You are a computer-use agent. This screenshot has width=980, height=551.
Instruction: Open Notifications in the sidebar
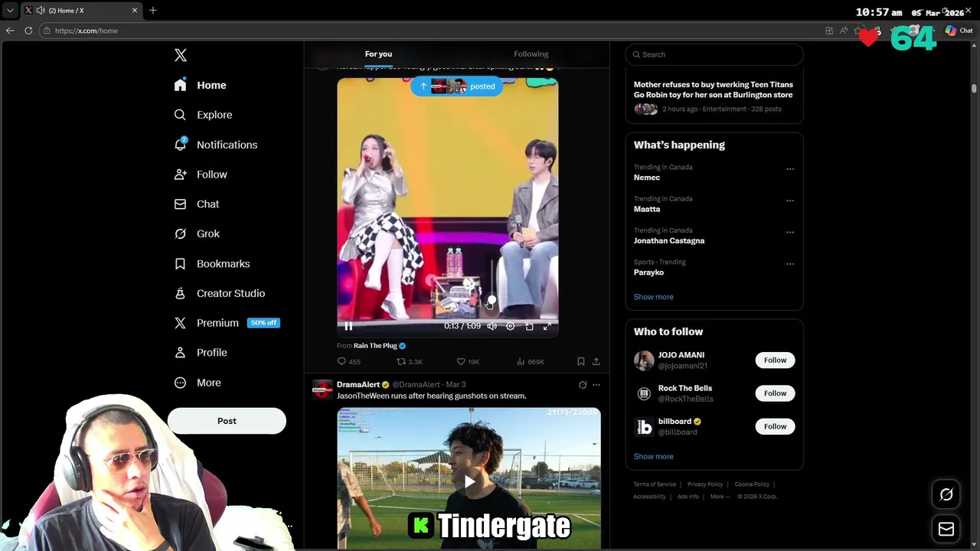pyautogui.click(x=216, y=145)
